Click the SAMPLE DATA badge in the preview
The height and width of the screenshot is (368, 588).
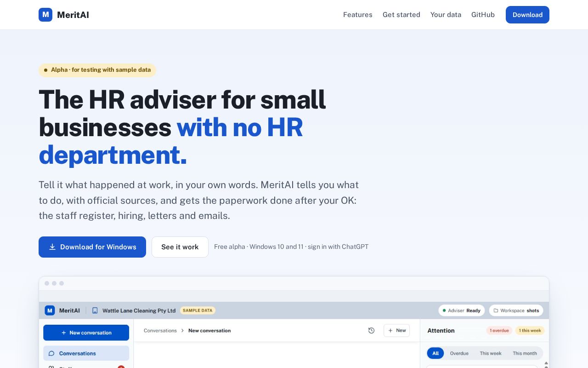click(x=198, y=310)
